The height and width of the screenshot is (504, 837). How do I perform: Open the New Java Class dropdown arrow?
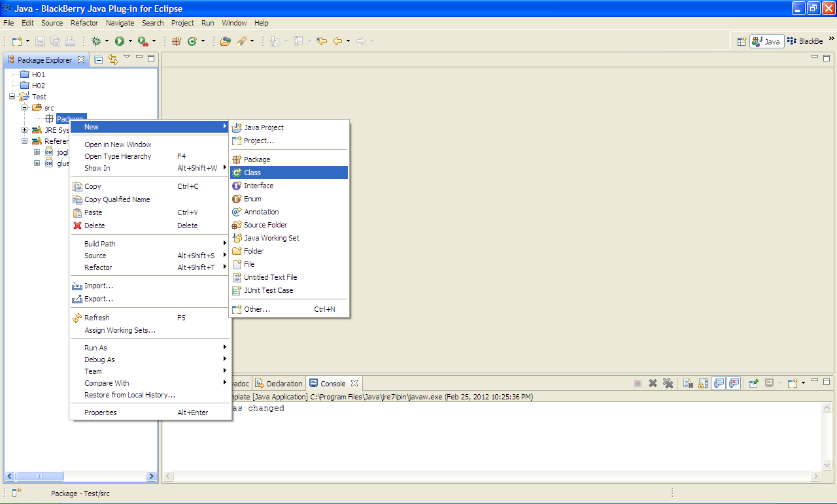[203, 41]
